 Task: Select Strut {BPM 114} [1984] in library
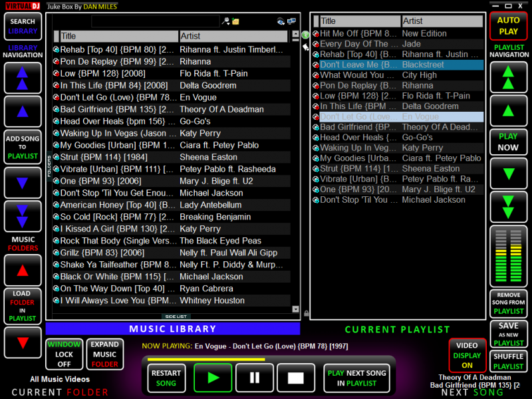[172, 157]
